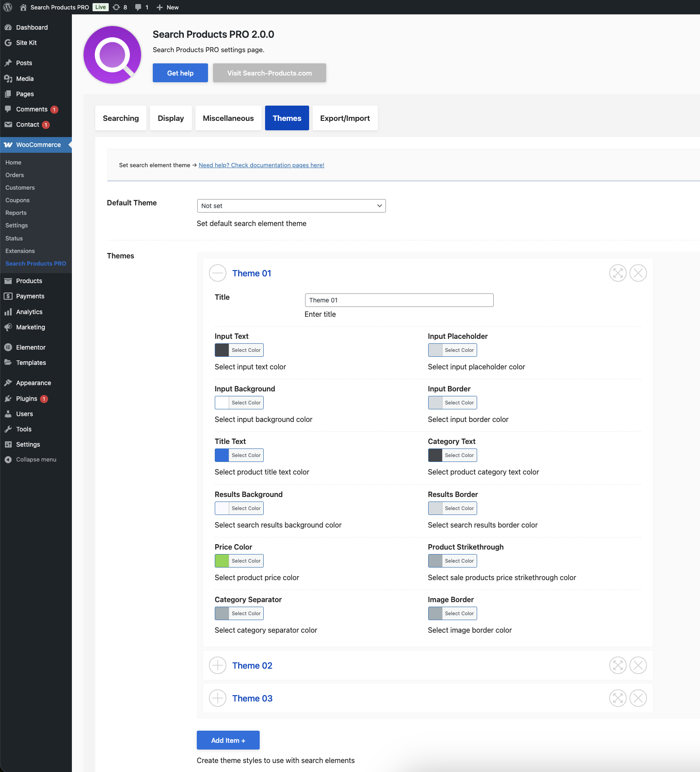
Task: Click the Add Item + button
Action: (228, 740)
